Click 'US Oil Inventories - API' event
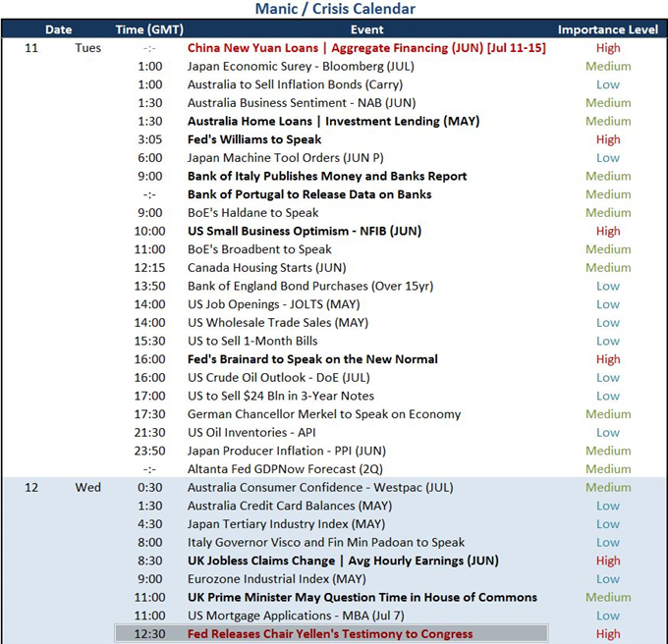 click(251, 433)
